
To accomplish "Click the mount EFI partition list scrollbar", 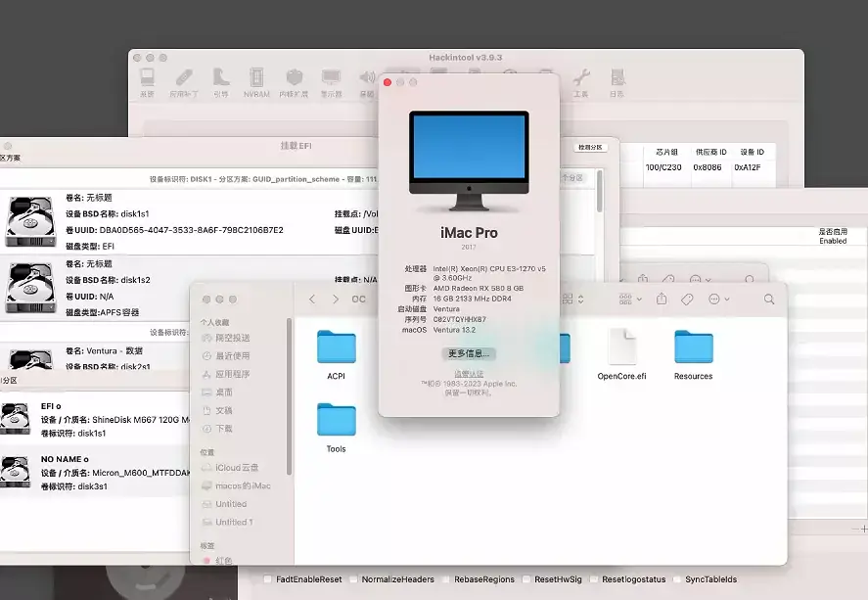I will tap(600, 191).
